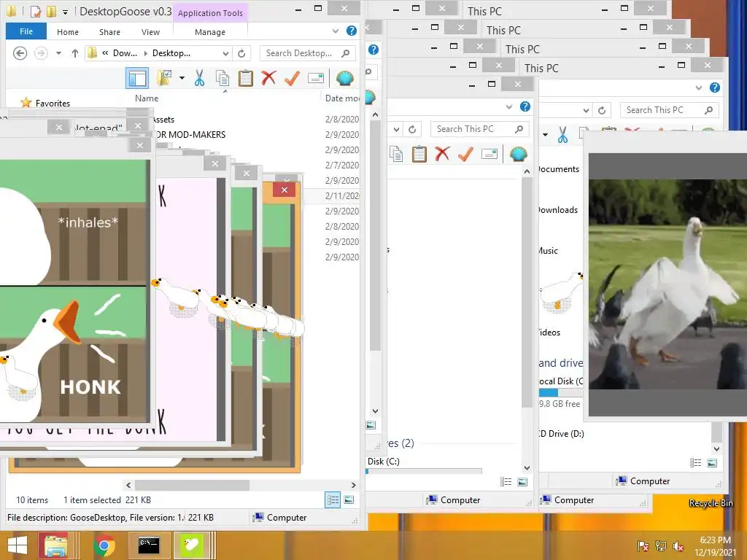
Task: Click the folder options icon in DesktopGoose toolbar
Action: click(x=164, y=78)
